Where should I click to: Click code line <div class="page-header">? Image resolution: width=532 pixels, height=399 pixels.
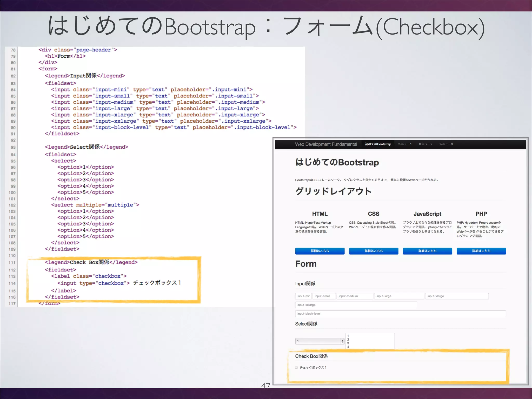pyautogui.click(x=78, y=50)
